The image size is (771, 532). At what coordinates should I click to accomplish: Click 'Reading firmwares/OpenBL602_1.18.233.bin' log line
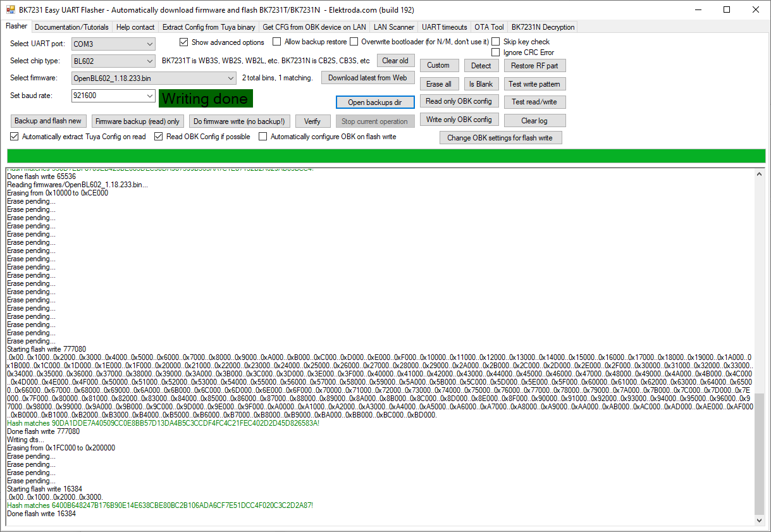point(78,185)
